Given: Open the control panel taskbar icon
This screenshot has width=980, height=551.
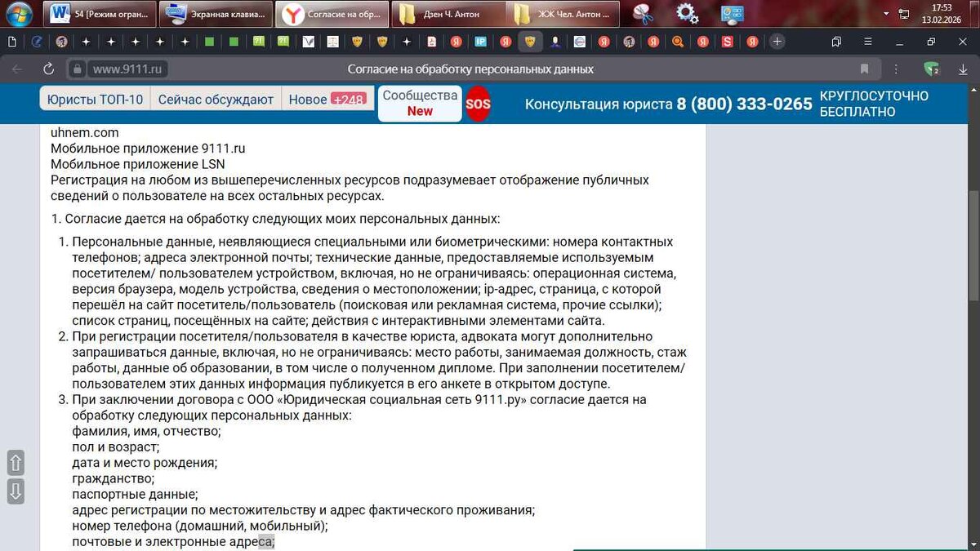Looking at the screenshot, I should coord(732,14).
